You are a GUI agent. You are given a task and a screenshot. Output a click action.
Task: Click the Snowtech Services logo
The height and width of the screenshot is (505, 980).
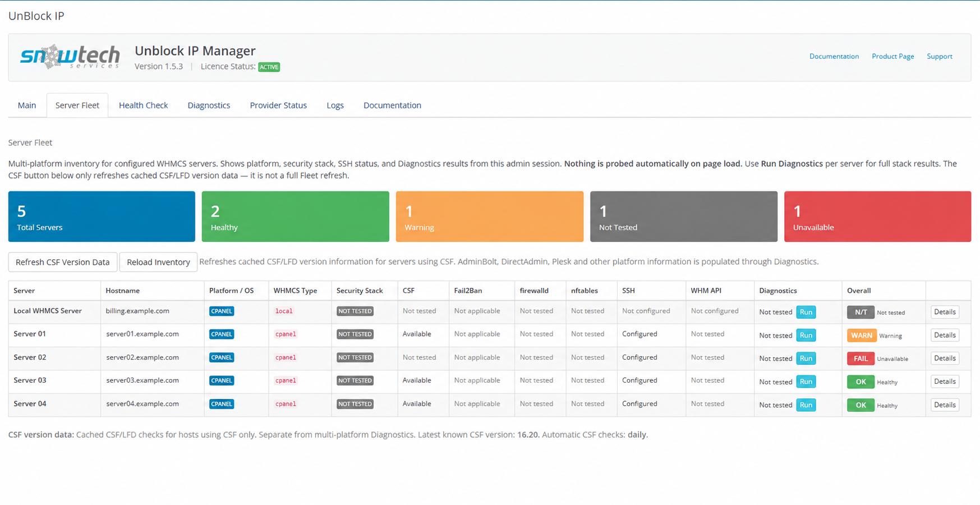click(70, 57)
